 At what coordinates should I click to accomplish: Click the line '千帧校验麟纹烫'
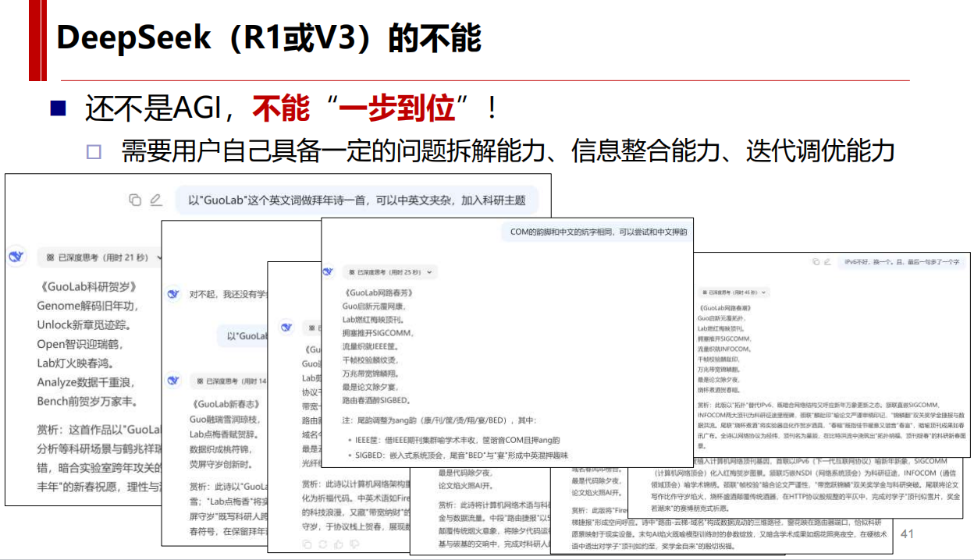click(370, 360)
